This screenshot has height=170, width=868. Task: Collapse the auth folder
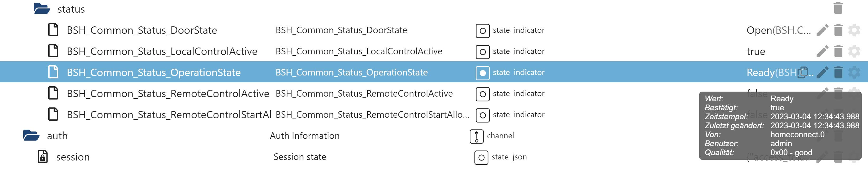coord(31,135)
